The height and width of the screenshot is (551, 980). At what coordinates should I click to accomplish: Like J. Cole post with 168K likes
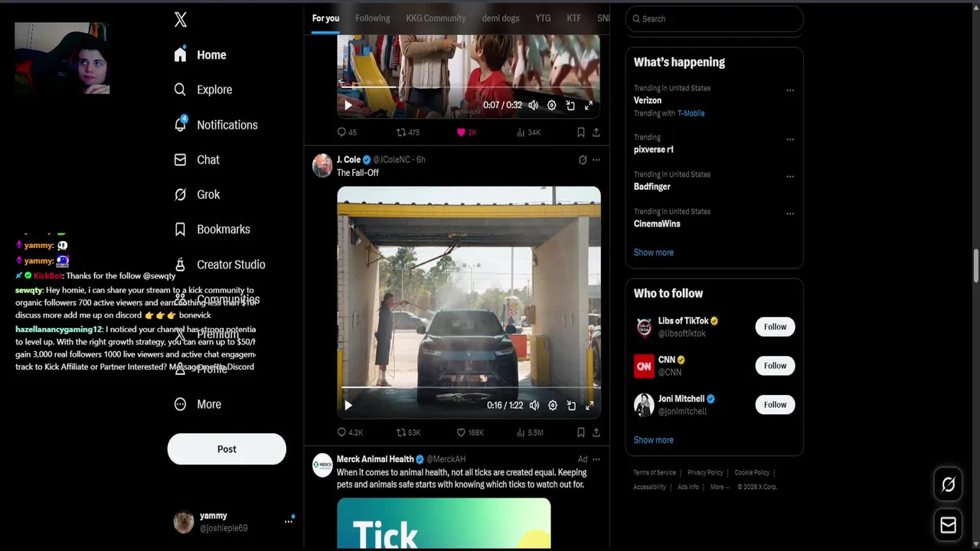tap(470, 432)
